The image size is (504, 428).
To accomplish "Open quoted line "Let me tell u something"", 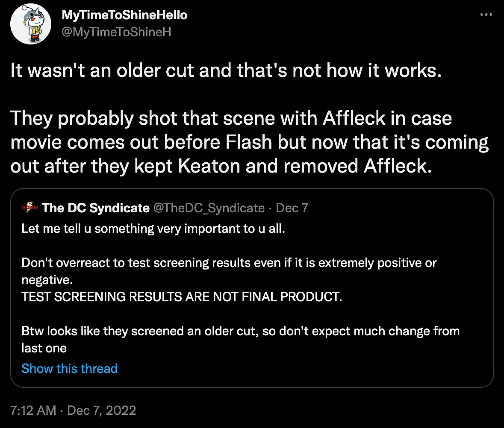I will tap(153, 229).
